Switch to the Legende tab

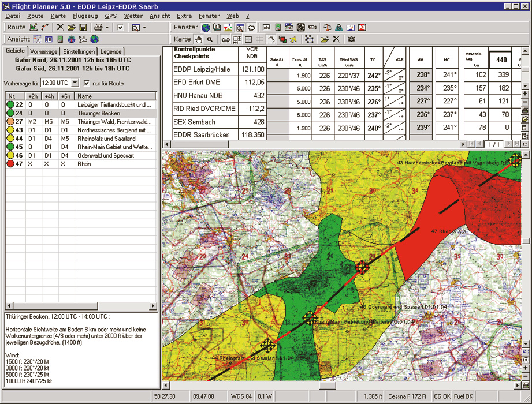pos(111,51)
